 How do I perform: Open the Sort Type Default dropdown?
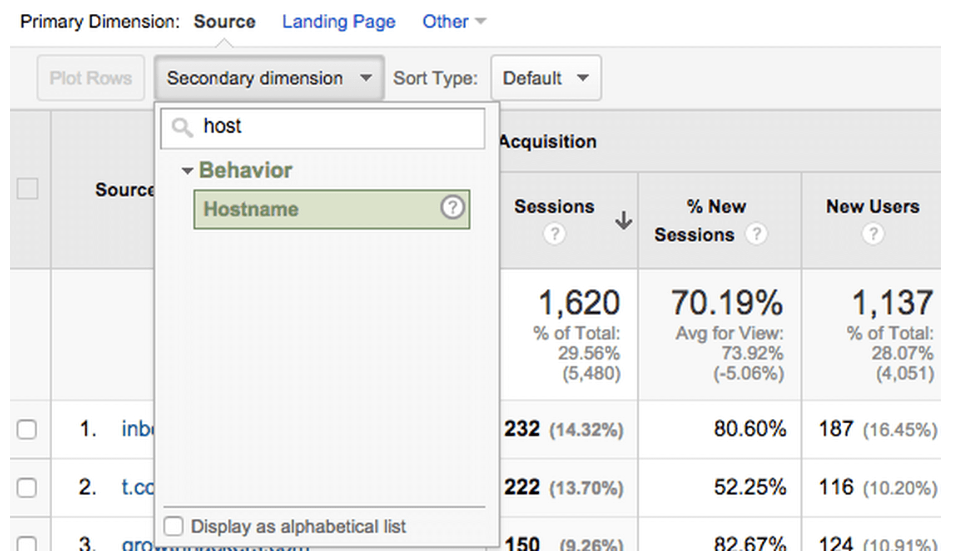pos(545,78)
